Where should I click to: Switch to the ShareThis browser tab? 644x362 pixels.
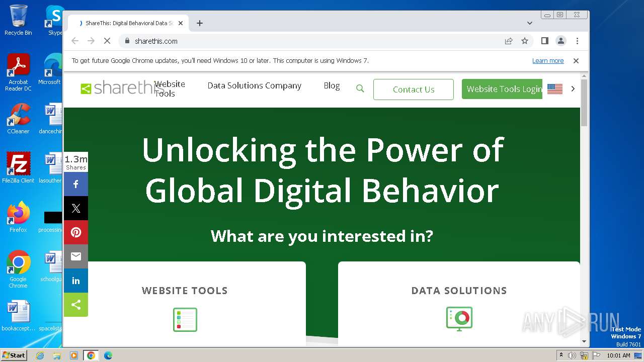click(128, 23)
